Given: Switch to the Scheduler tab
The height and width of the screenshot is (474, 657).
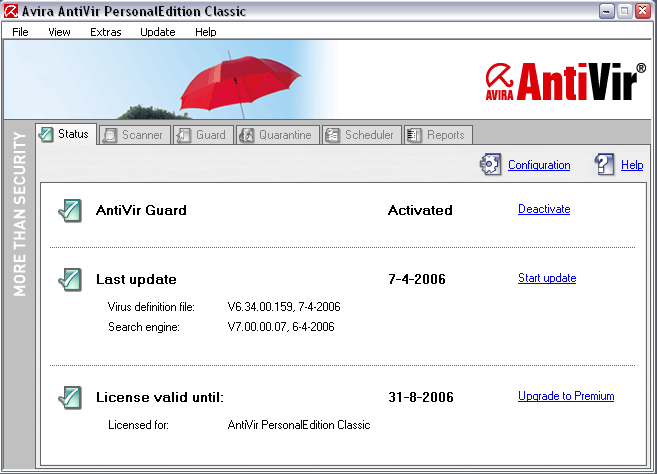Looking at the screenshot, I should click(362, 135).
